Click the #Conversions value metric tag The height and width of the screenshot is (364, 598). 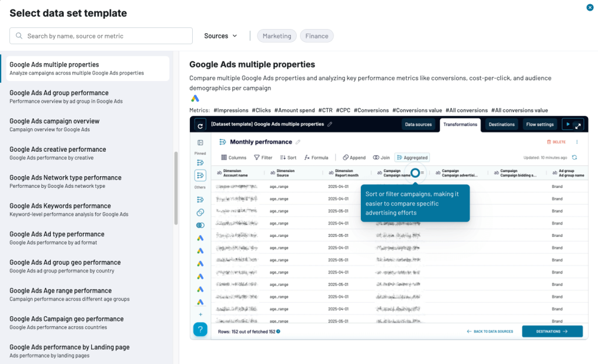click(417, 110)
